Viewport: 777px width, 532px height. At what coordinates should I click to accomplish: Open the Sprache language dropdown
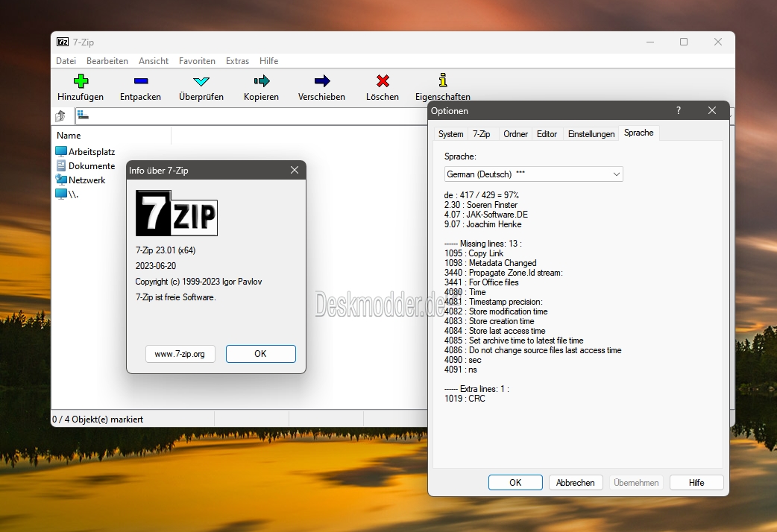tap(534, 174)
